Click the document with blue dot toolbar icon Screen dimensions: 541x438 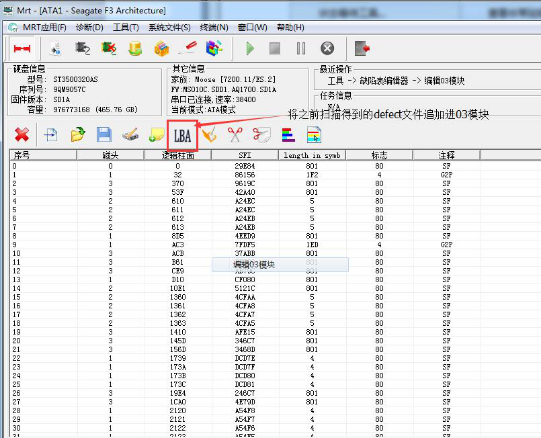(55, 49)
